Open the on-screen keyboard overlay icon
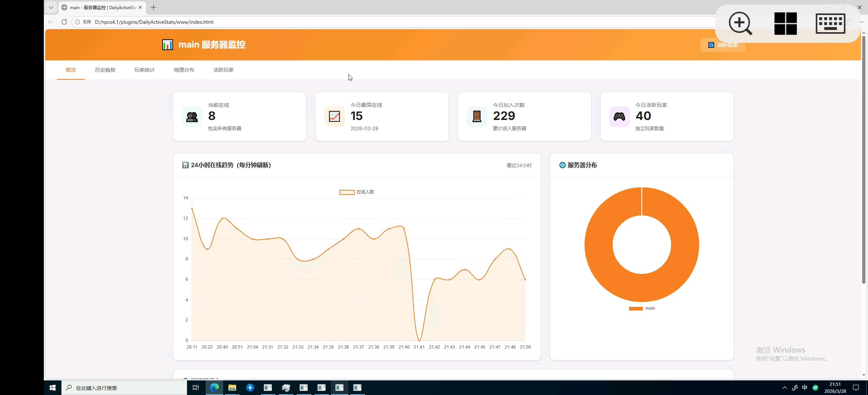This screenshot has width=868, height=395. 830,23
